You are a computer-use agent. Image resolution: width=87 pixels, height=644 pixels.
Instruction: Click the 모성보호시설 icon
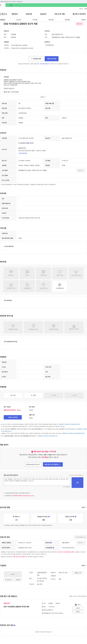(x=43, y=286)
